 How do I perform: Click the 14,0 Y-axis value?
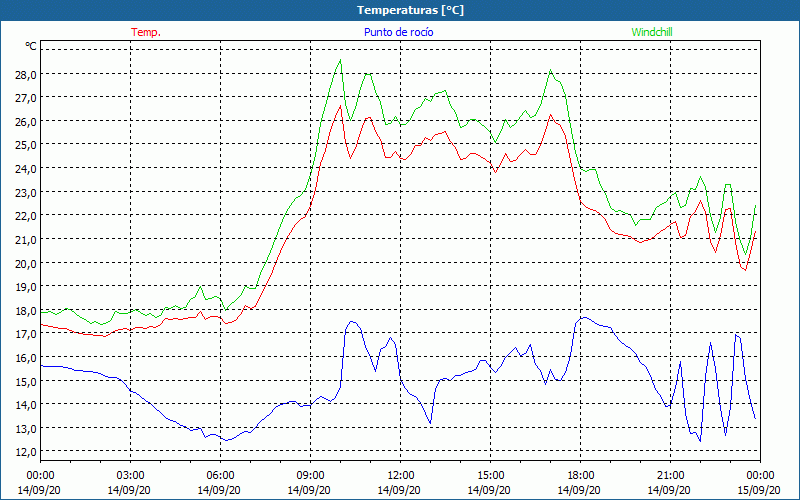pyautogui.click(x=26, y=405)
